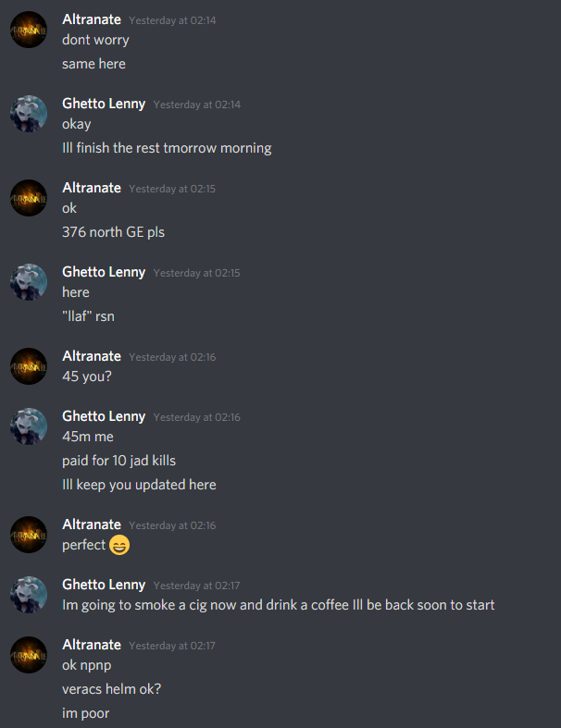Open Ghetto Lenny's avatar next to "okay"
Screen dimensions: 561x728
pos(29,114)
